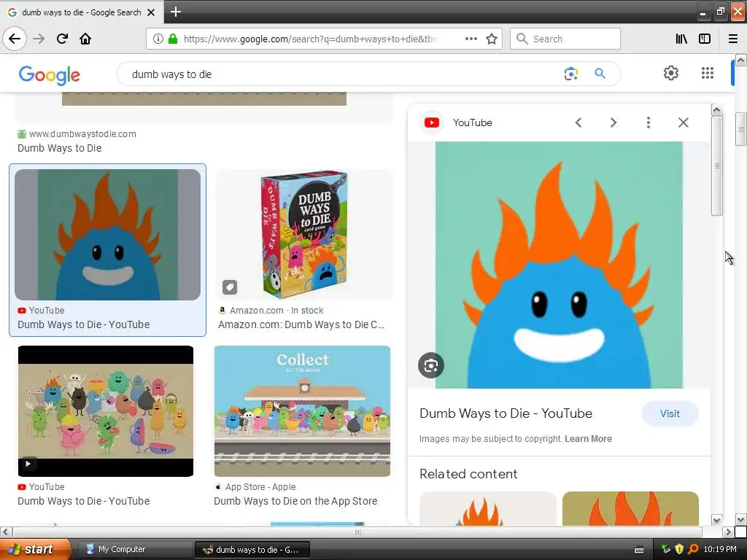Click the dumb ways to die taskbar button
The width and height of the screenshot is (747, 560).
coord(252,550)
